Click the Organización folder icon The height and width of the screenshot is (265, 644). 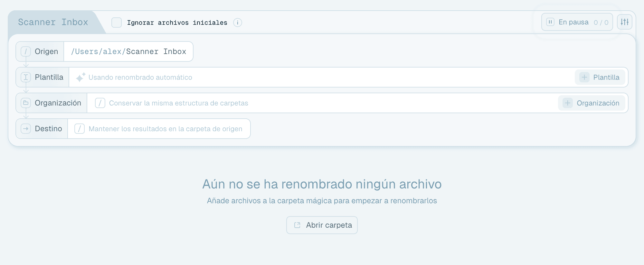pos(26,103)
